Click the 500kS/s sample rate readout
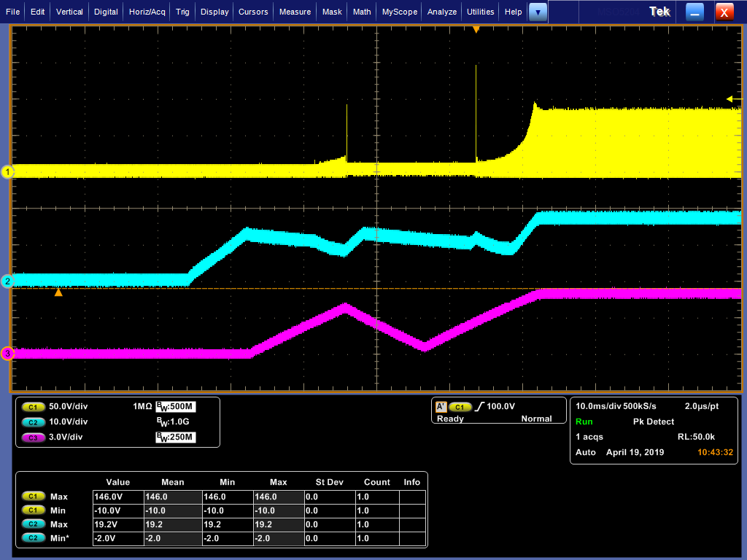 (640, 407)
